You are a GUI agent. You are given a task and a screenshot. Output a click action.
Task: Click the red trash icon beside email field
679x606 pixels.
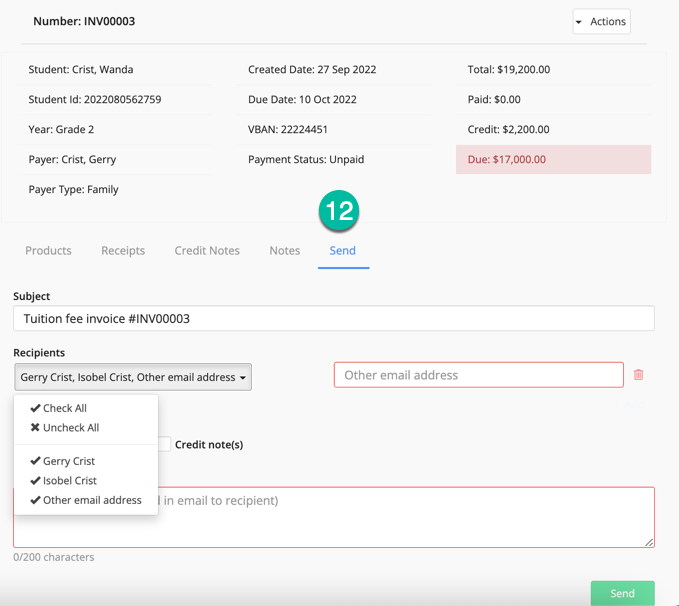coord(638,375)
